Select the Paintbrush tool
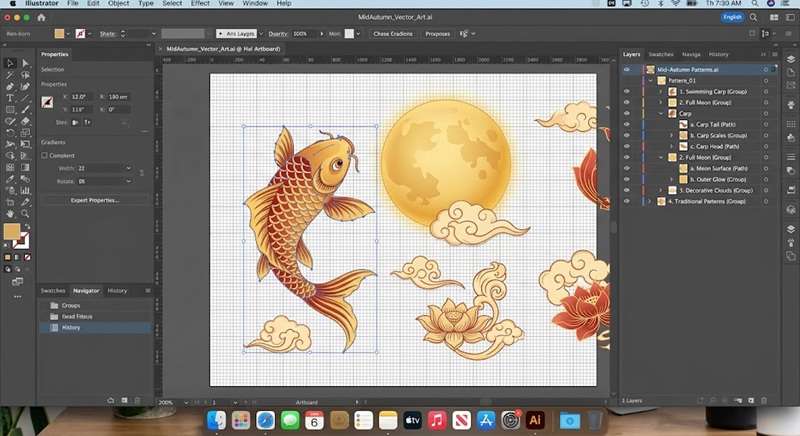The width and height of the screenshot is (800, 436). [x=25, y=110]
